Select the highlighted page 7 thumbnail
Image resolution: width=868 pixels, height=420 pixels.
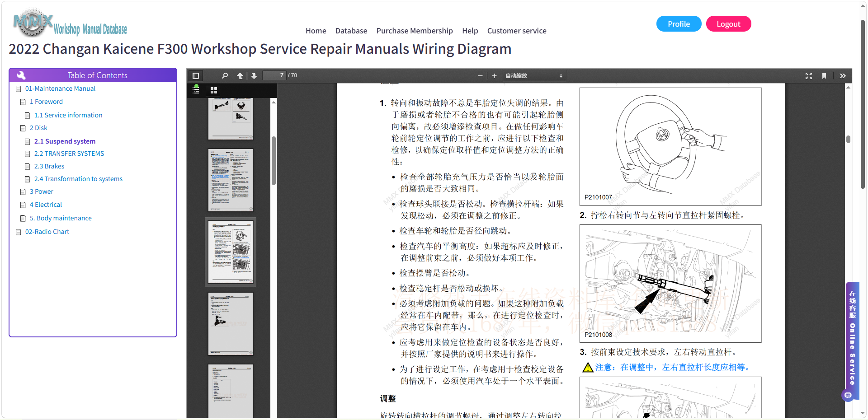(231, 252)
